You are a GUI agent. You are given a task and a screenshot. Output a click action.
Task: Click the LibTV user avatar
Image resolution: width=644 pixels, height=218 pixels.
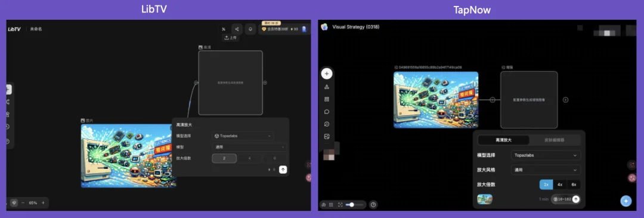click(304, 29)
